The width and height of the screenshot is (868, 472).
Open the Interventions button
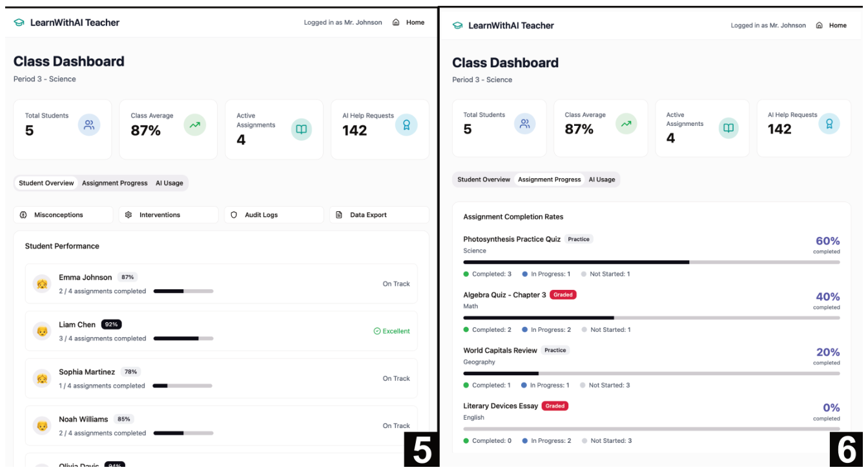click(169, 215)
